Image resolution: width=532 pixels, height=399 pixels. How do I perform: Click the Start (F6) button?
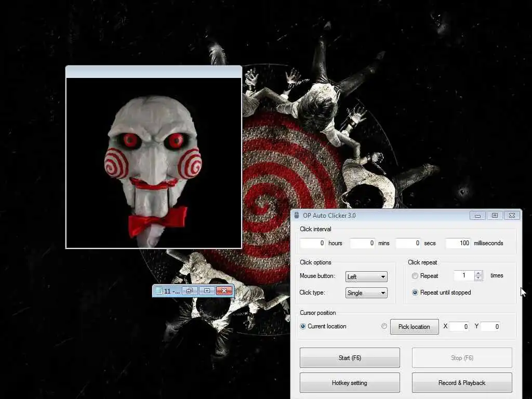(350, 357)
